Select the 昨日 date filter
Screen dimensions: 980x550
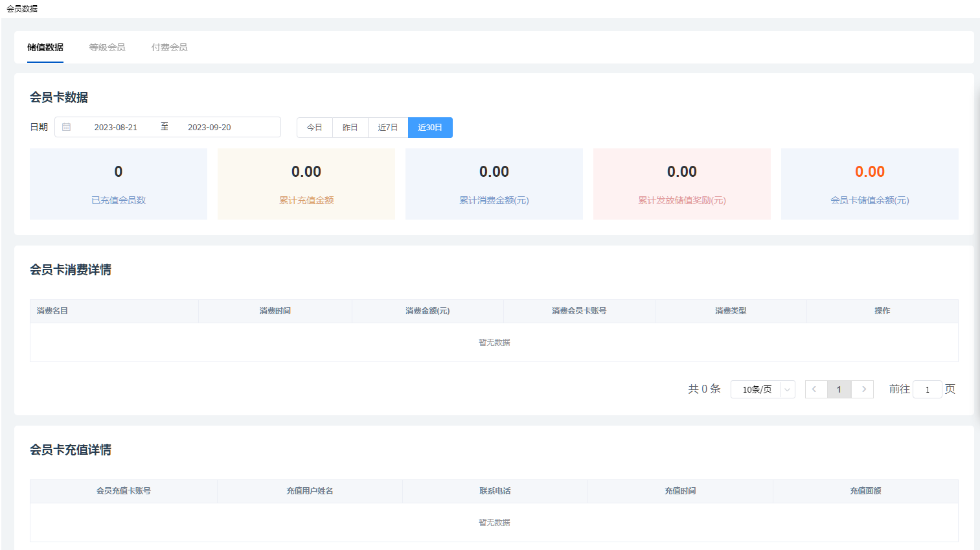point(350,128)
